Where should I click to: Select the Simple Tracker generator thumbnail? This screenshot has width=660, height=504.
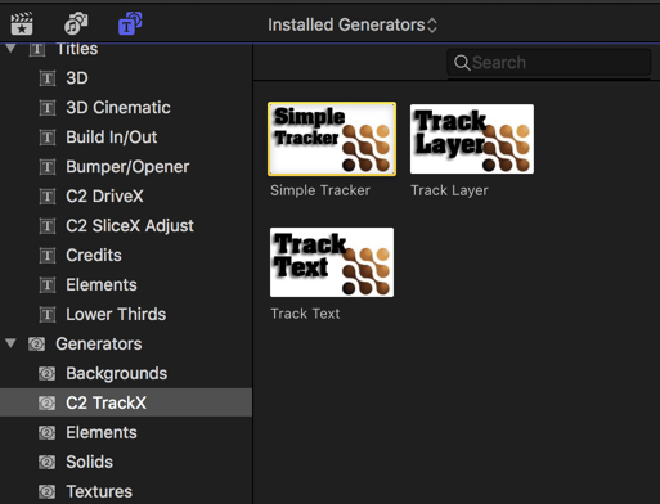click(x=332, y=139)
